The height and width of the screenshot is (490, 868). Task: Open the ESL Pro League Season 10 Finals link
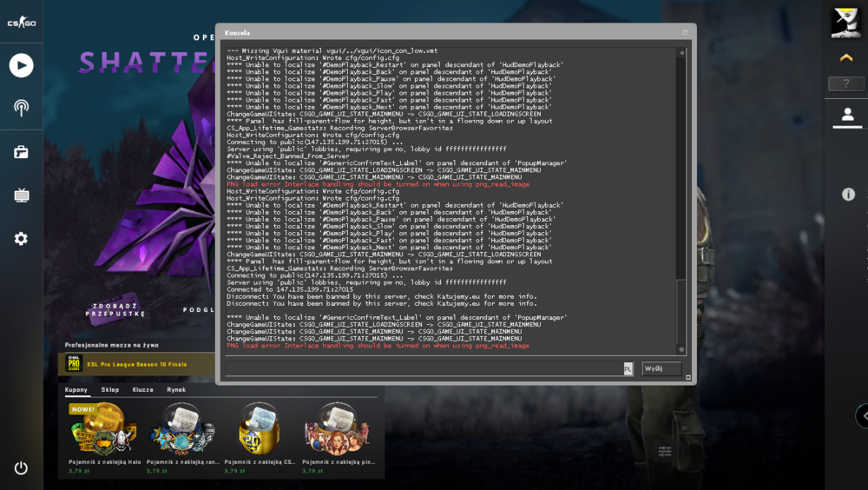(137, 364)
